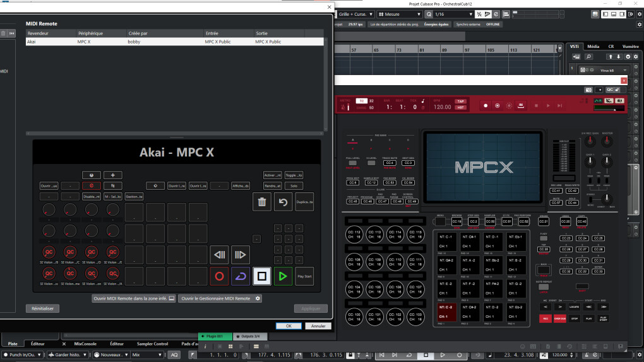
Task: Switch to the VSTi tab
Action: [x=574, y=47]
